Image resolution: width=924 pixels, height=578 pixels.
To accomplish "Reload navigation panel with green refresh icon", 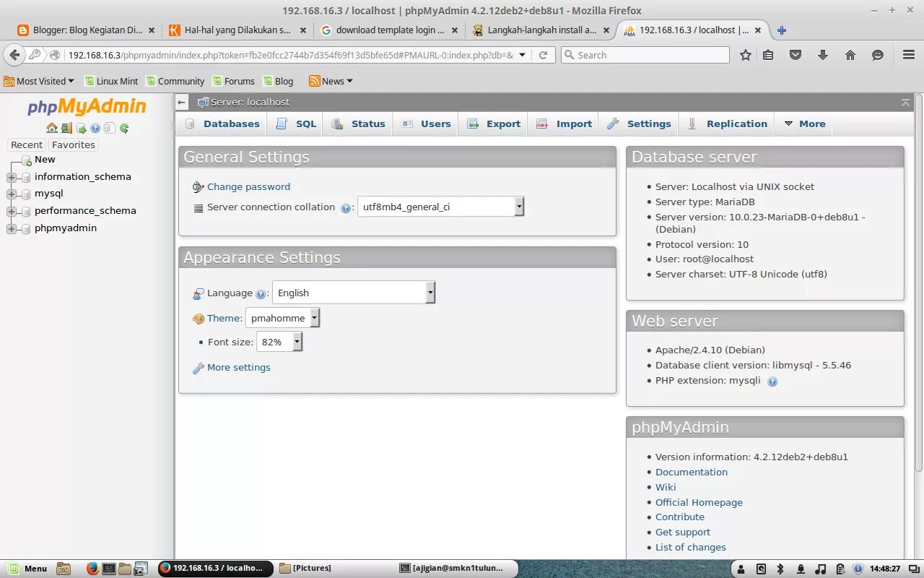I will (124, 129).
